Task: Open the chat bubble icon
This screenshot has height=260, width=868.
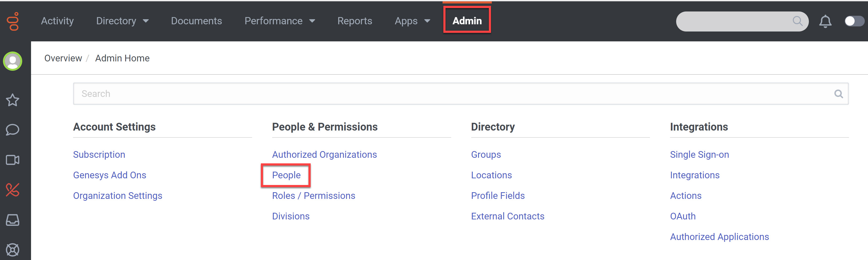Action: pyautogui.click(x=13, y=129)
